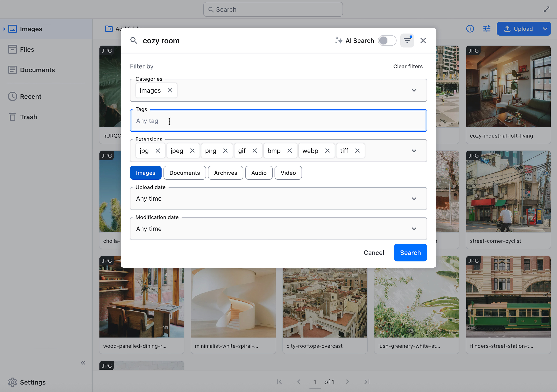This screenshot has height=392, width=557.
Task: Open cozy-industrial-loft-living thumbnail
Action: click(x=508, y=87)
